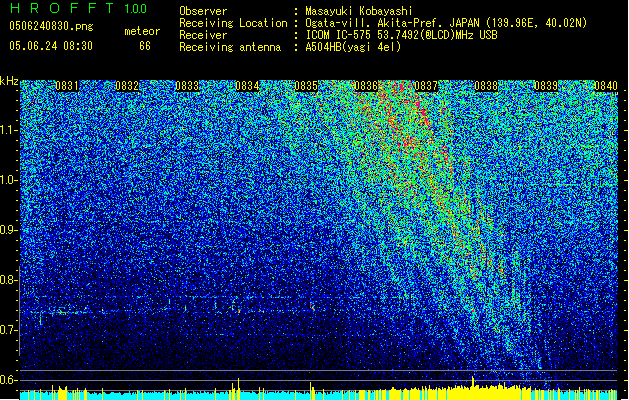Screen dimensions: 629x400
Task: Click the 1.0 kHz axis label
Action: click(8, 180)
